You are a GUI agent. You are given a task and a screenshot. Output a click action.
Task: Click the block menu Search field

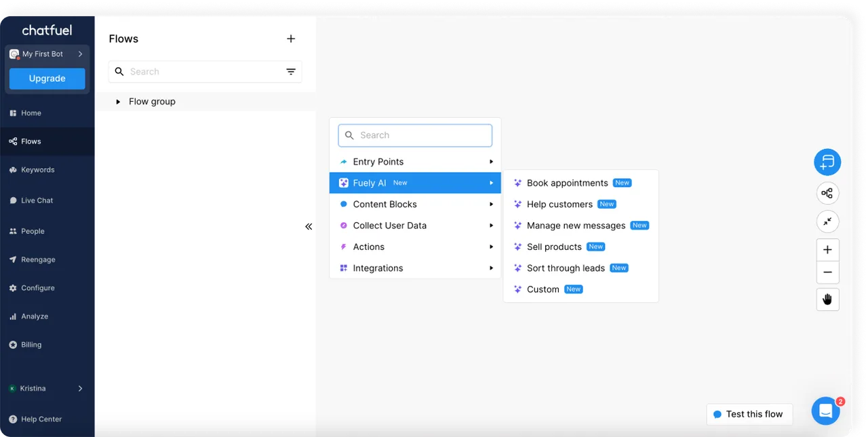pyautogui.click(x=415, y=136)
